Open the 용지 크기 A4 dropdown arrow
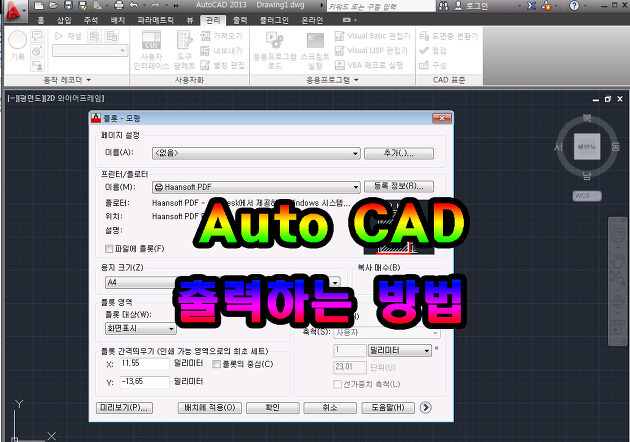This screenshot has width=630, height=442. pyautogui.click(x=335, y=282)
